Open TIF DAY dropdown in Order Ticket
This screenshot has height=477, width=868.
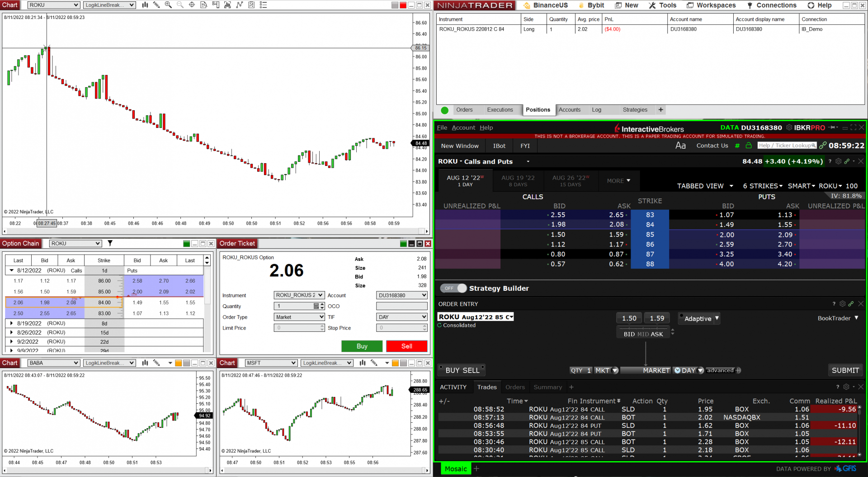tap(402, 317)
